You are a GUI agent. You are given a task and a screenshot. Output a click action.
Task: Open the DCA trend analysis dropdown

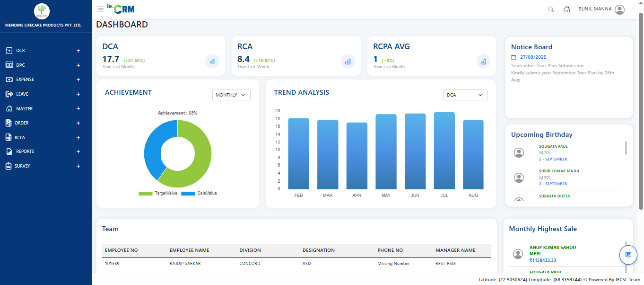pyautogui.click(x=465, y=95)
